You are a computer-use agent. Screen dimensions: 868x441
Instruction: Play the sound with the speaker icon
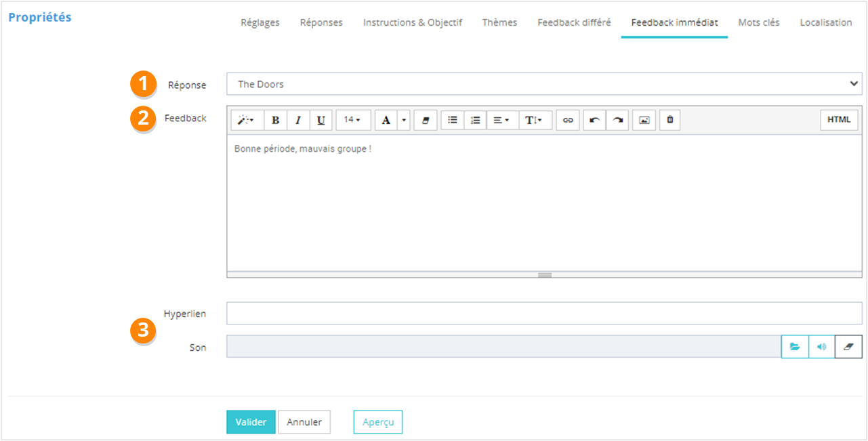point(822,347)
